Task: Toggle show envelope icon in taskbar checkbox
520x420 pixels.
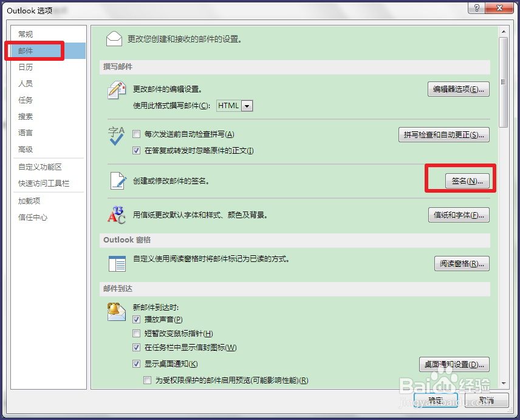Action: tap(136, 347)
